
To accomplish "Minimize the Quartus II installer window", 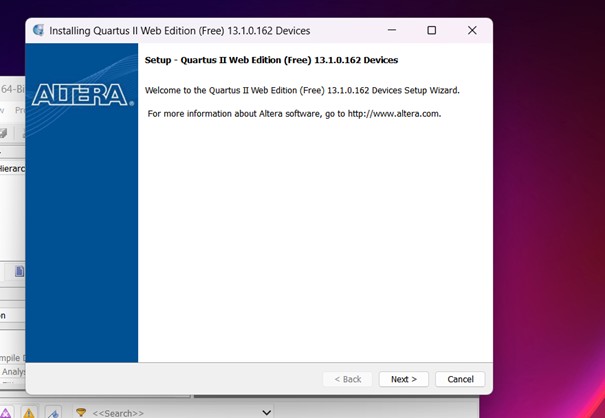I will pyautogui.click(x=391, y=31).
